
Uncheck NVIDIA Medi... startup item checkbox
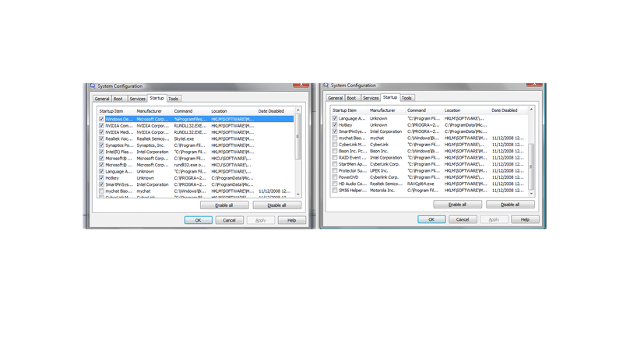[102, 132]
